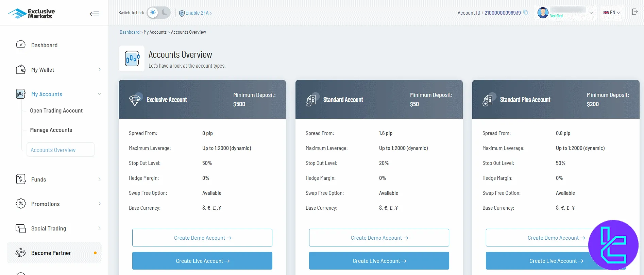Click the orange dot on Become Partner
The width and height of the screenshot is (644, 275).
pyautogui.click(x=95, y=253)
